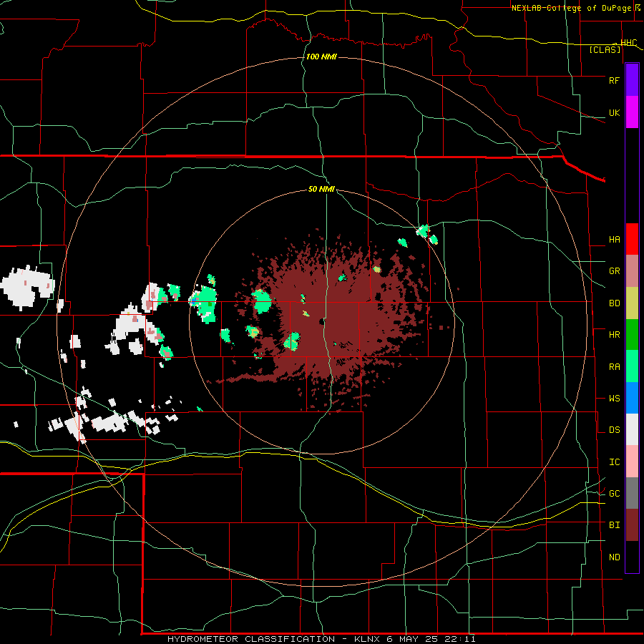Click the red HA legend color swatch
Screen dimensions: 644x644
coord(632,239)
